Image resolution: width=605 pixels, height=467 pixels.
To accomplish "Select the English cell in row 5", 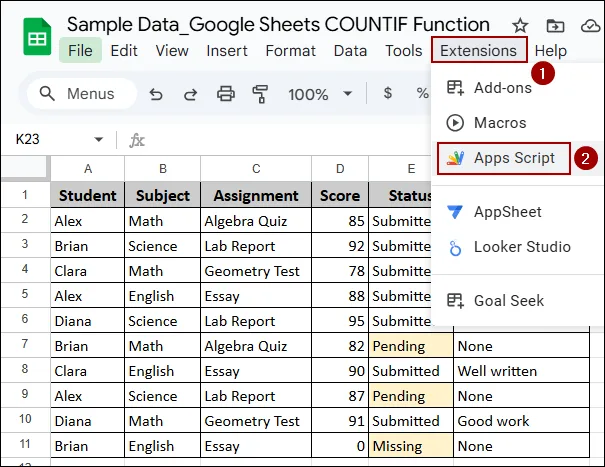I will point(162,296).
